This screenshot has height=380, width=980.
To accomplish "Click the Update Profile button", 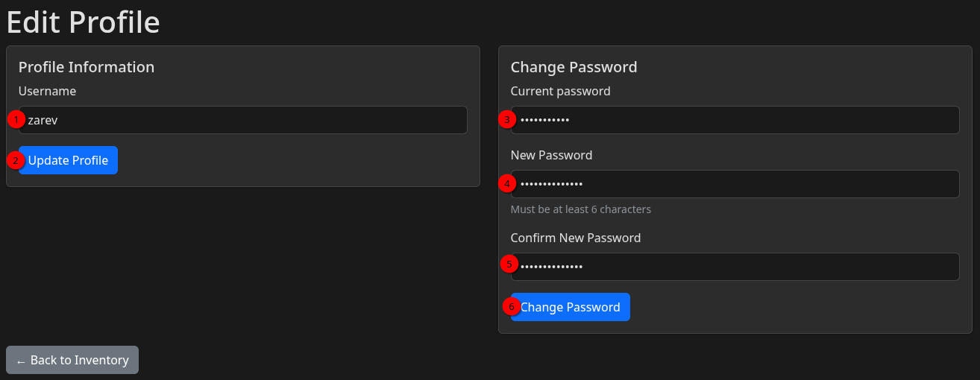I will 68,160.
